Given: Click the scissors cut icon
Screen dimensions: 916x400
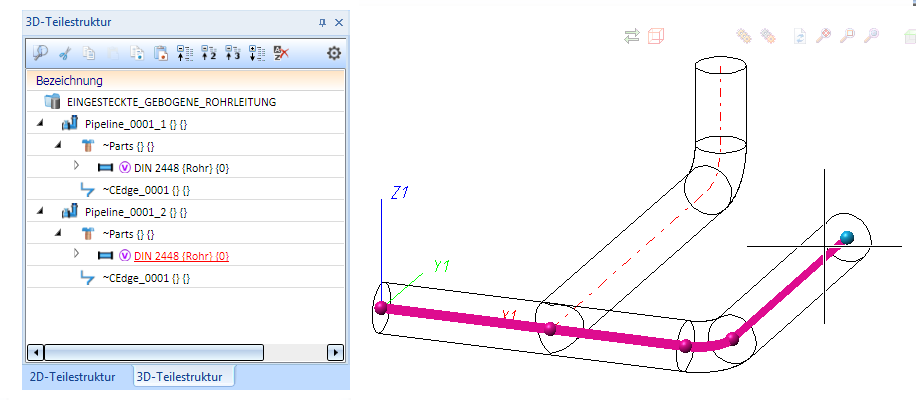Looking at the screenshot, I should coord(65,54).
